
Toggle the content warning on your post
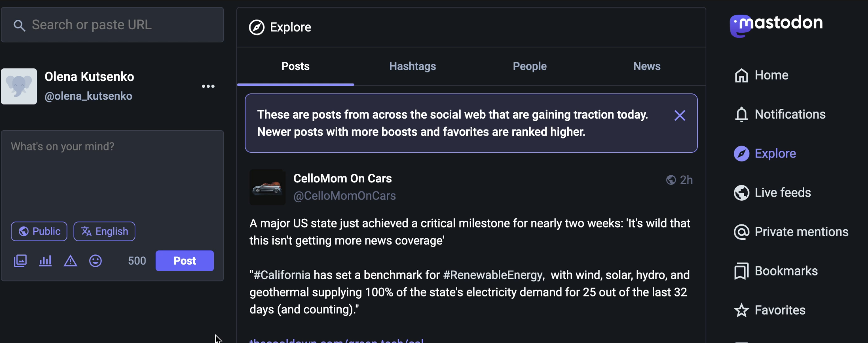coord(70,260)
